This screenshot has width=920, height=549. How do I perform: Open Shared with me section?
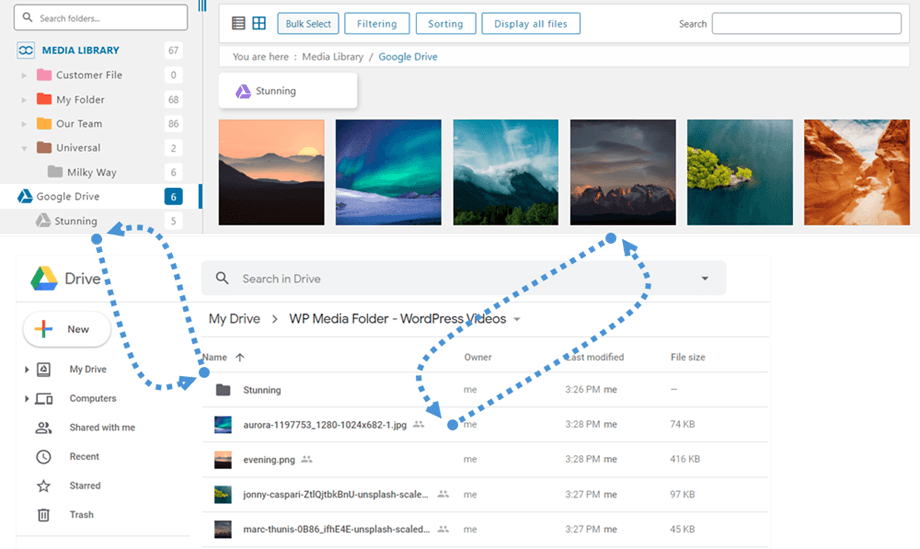tap(101, 427)
